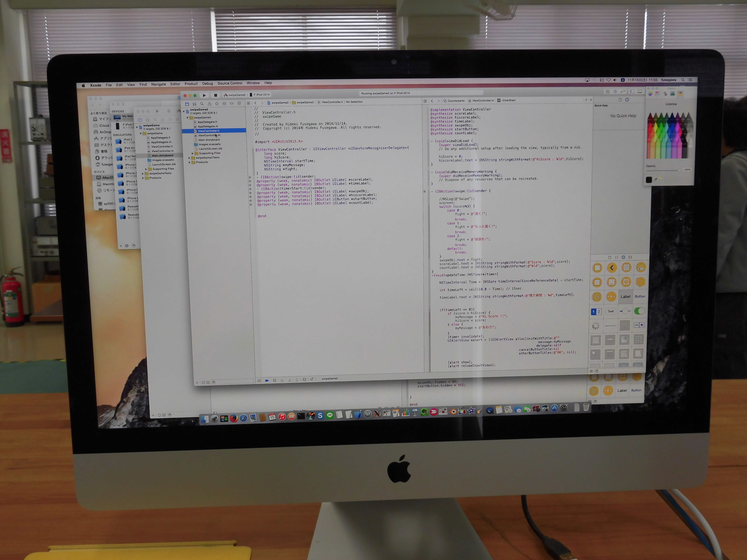
Task: Click the related items grid icon left editor
Action: tap(248, 103)
